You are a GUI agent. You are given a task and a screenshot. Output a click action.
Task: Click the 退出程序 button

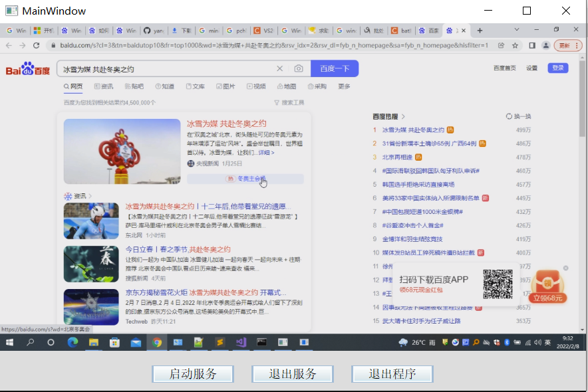[x=392, y=373]
